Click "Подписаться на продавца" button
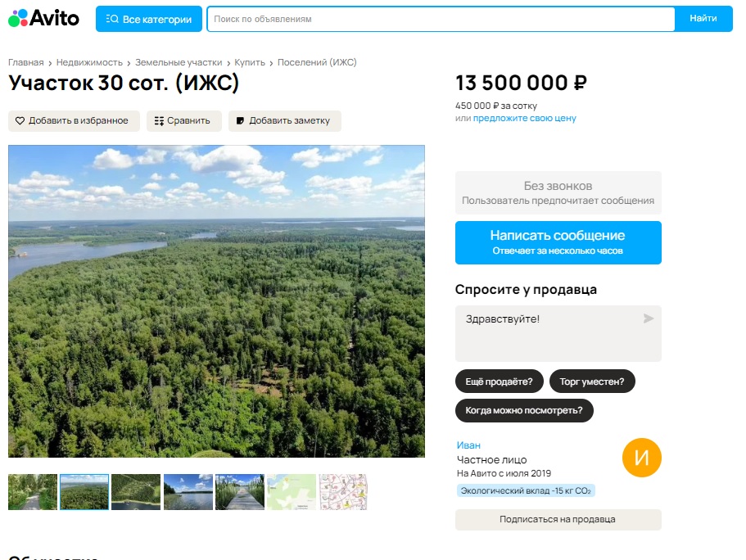The image size is (746, 560). point(558,519)
